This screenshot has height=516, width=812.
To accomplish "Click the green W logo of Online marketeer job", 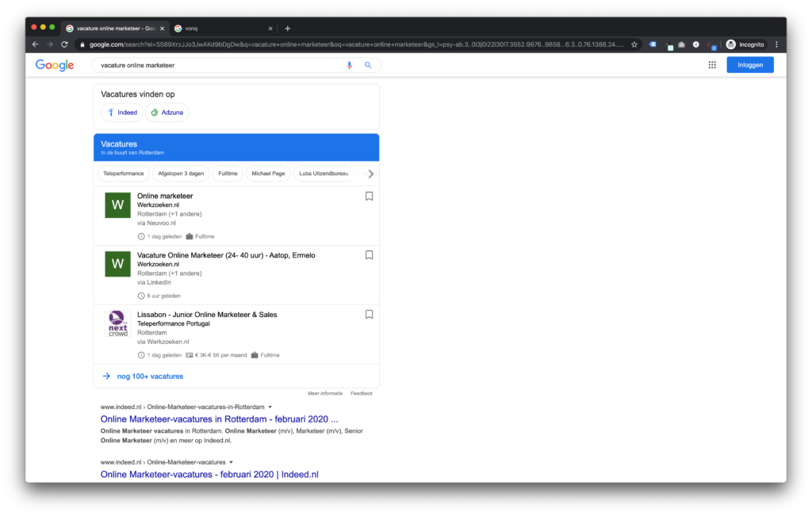I will [x=117, y=205].
